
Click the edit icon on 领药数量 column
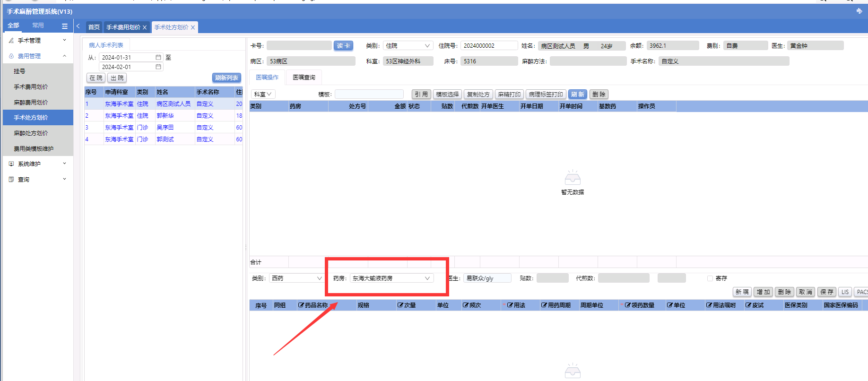click(627, 305)
